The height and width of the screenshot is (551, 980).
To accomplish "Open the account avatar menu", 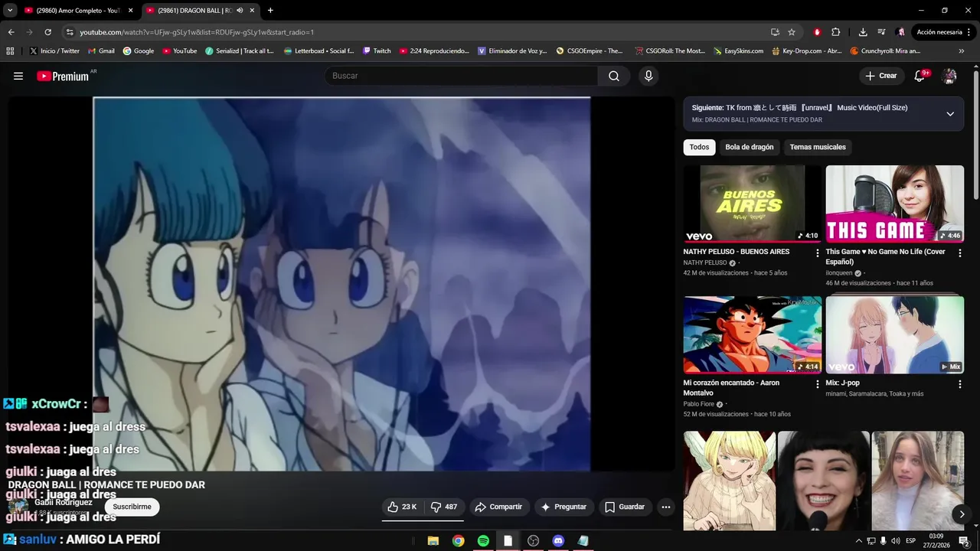I will coord(949,76).
